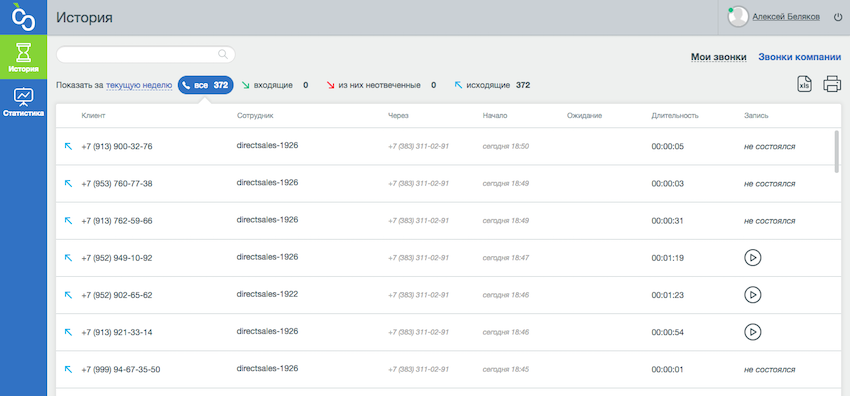The width and height of the screenshot is (850, 396).
Task: Play recording for call +7 (913) 921-33-14
Action: pyautogui.click(x=752, y=332)
